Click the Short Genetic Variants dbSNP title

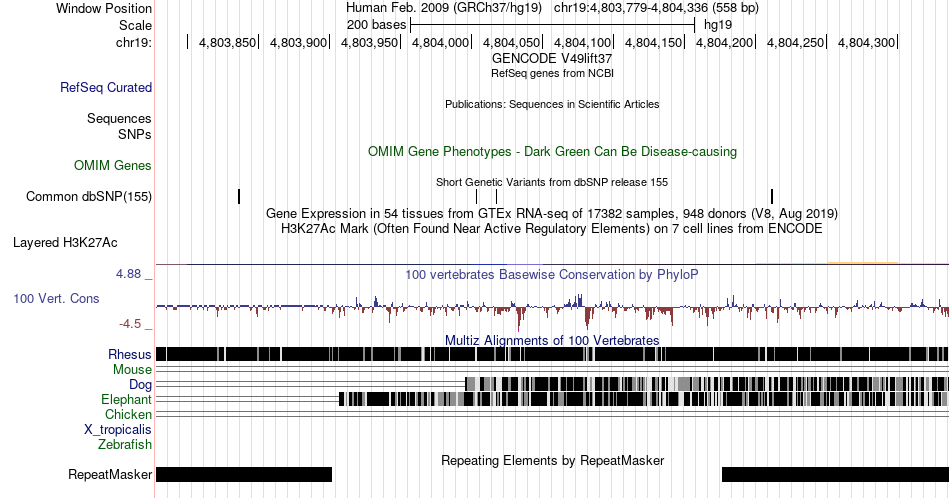tap(552, 182)
